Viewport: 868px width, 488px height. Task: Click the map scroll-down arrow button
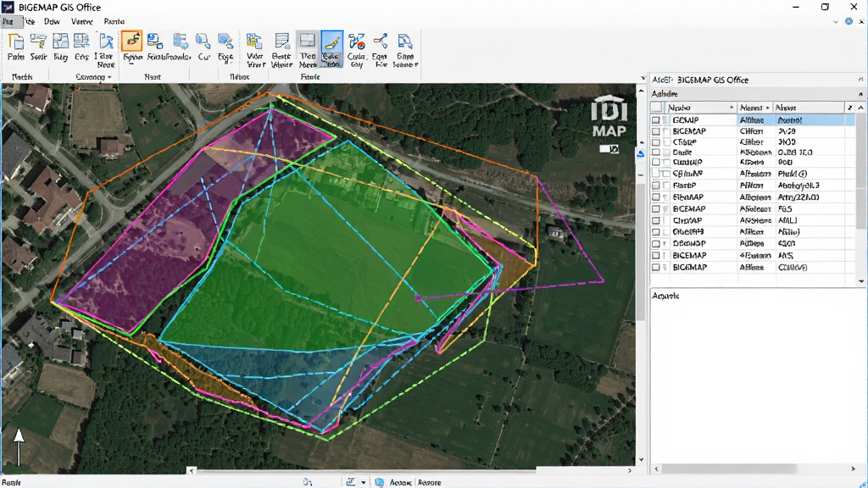(x=641, y=460)
